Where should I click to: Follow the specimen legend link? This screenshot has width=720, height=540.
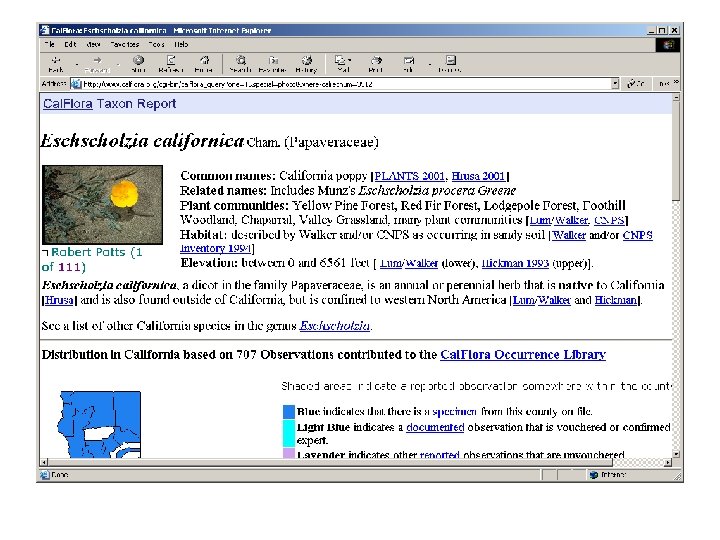point(454,411)
